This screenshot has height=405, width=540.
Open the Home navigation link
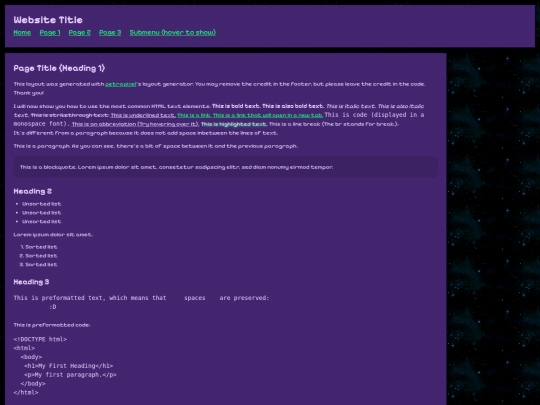22,32
